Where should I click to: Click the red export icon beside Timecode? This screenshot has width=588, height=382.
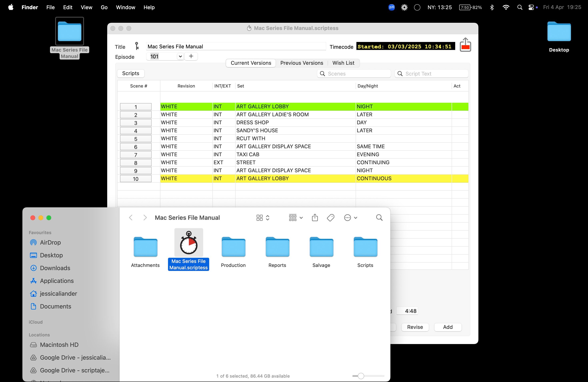tap(465, 45)
